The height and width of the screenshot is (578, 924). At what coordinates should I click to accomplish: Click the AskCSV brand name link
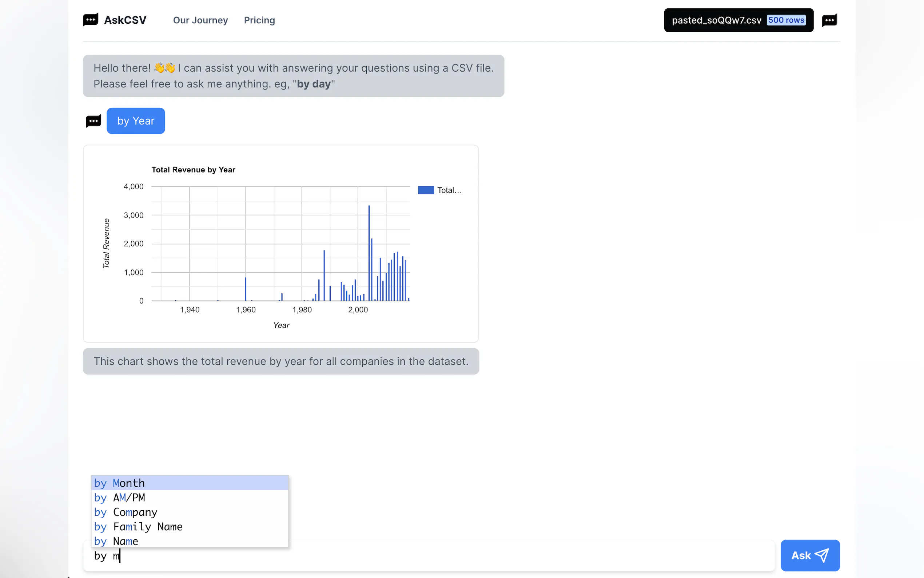(x=125, y=20)
